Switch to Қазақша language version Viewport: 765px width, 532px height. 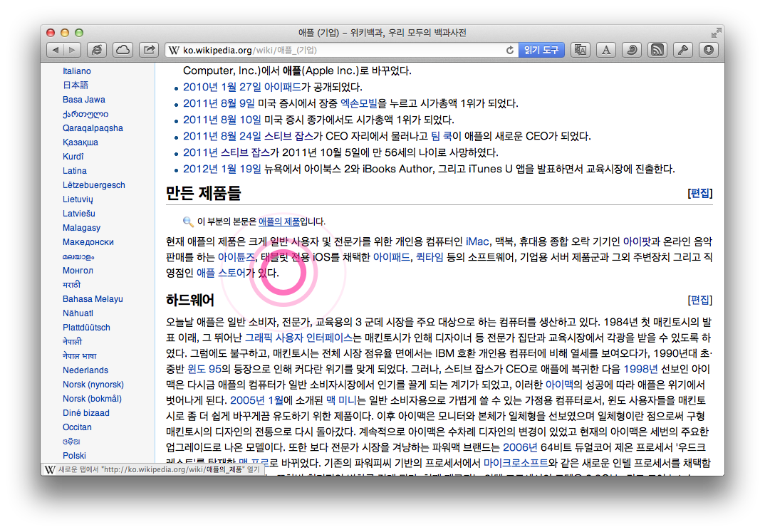click(80, 142)
